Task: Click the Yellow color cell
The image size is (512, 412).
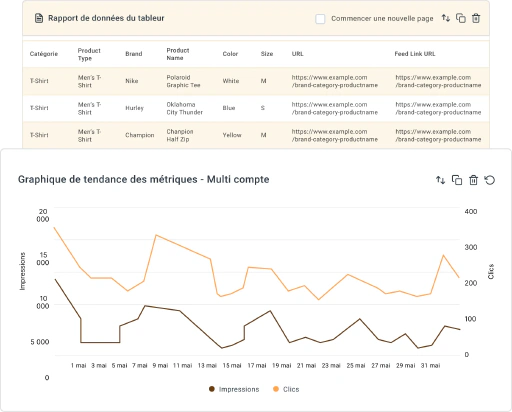Action: point(232,135)
